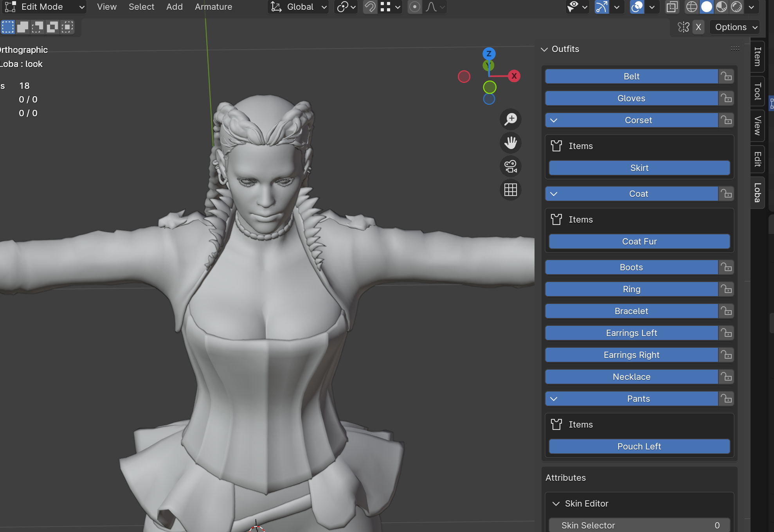Viewport: 774px width, 532px height.
Task: Click the pan view hand icon
Action: tap(511, 143)
